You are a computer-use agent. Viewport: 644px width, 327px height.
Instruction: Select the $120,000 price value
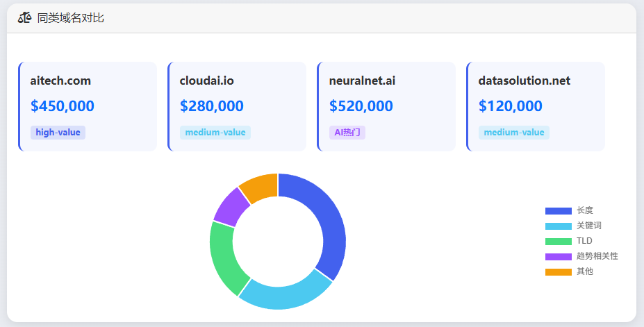[510, 106]
